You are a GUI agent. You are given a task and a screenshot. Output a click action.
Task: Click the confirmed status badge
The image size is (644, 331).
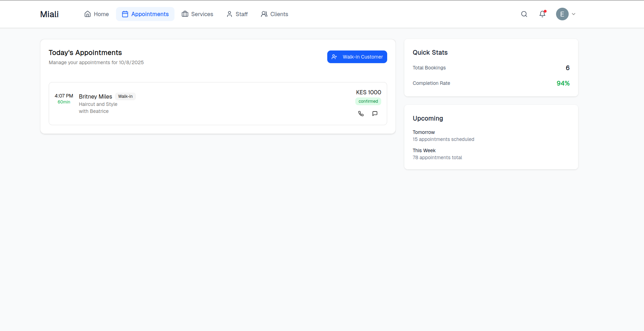click(368, 101)
